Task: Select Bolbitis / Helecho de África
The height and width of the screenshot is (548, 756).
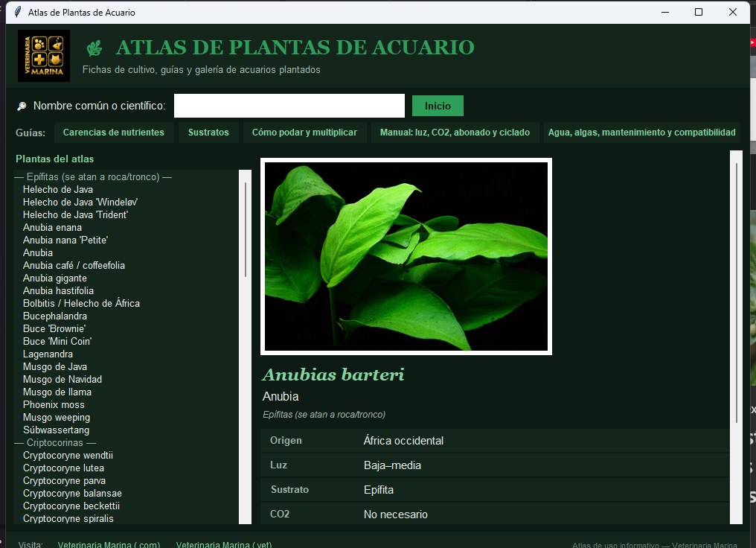Action: pyautogui.click(x=82, y=304)
